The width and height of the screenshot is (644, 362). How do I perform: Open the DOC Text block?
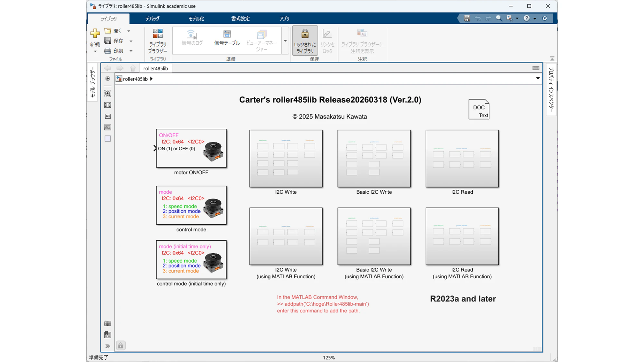click(x=479, y=109)
